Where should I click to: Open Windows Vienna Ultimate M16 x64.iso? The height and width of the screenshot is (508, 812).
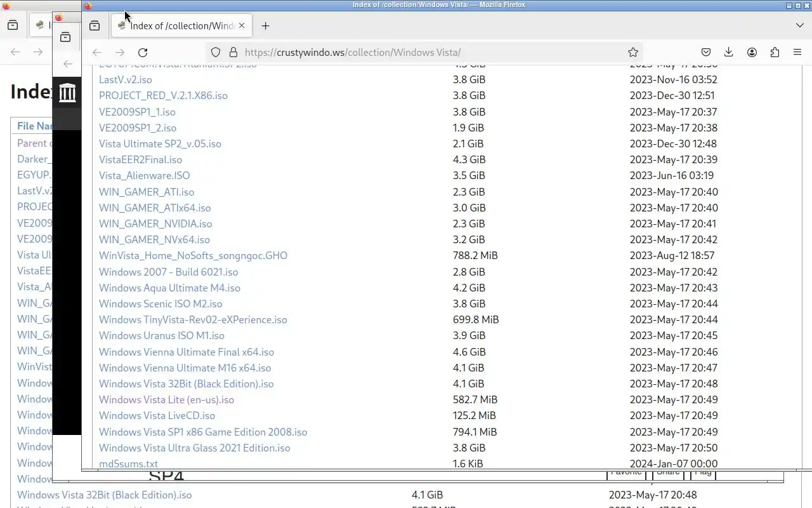click(185, 368)
